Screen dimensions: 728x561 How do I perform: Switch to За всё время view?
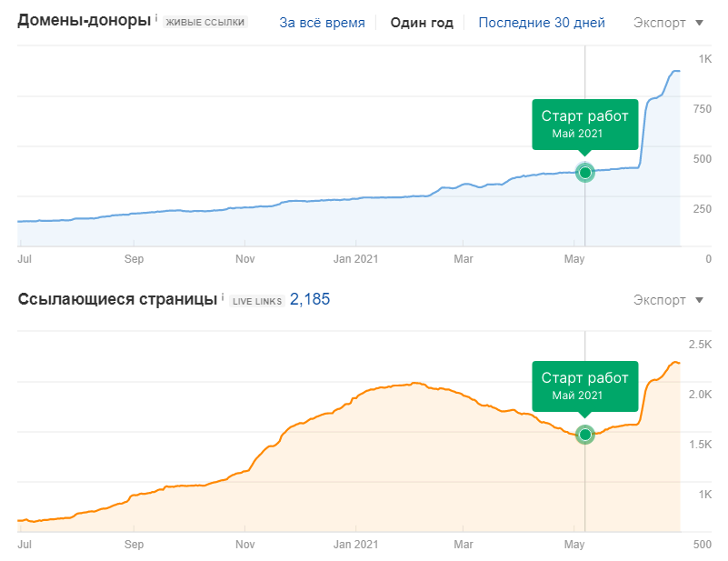[323, 22]
